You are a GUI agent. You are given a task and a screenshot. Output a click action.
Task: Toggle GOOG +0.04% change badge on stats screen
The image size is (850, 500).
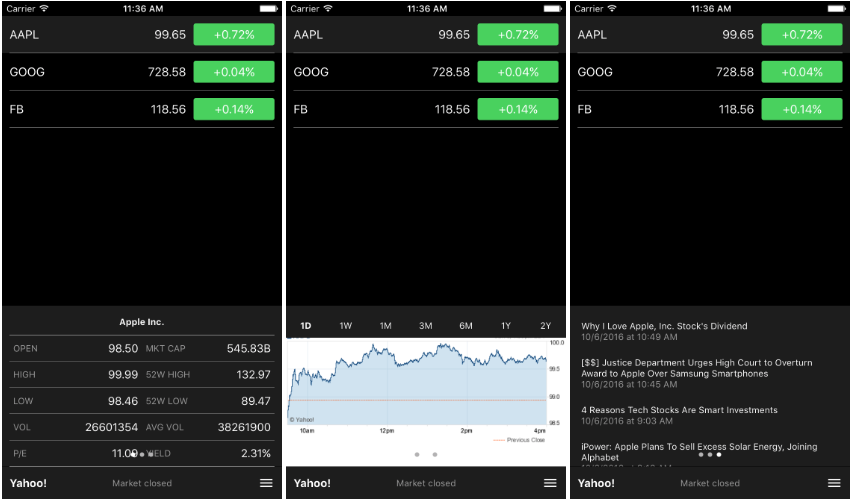(234, 72)
